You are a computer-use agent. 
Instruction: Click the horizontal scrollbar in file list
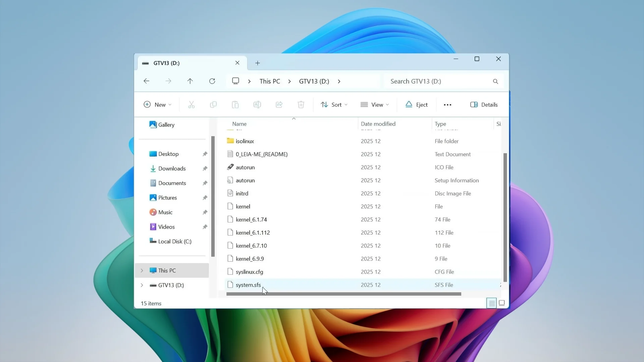(x=344, y=294)
